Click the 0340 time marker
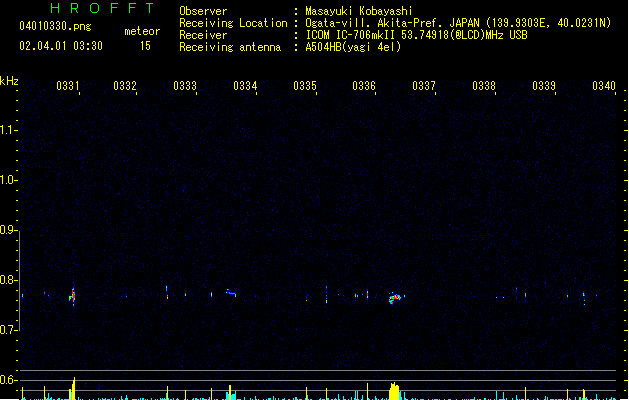Viewport: 629px width, 400px height. point(604,85)
